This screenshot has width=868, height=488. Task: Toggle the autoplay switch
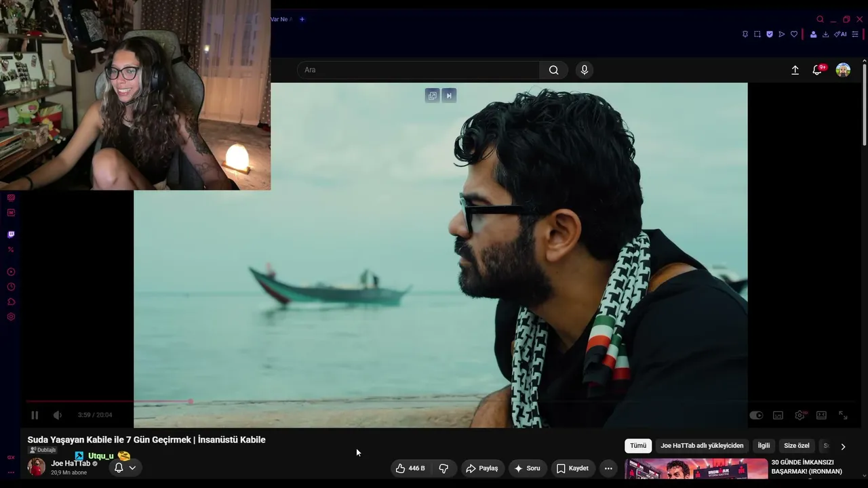pos(756,415)
